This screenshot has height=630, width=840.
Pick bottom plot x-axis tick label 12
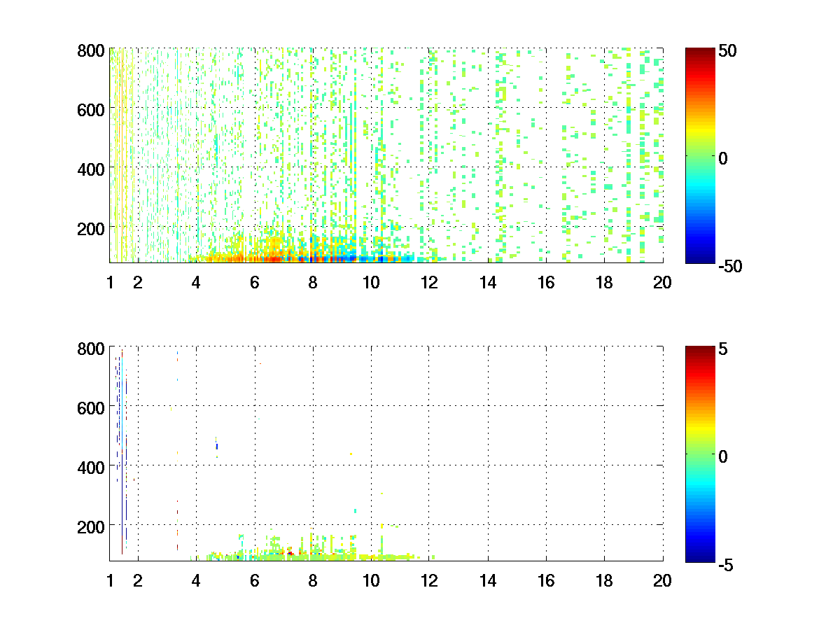429,581
